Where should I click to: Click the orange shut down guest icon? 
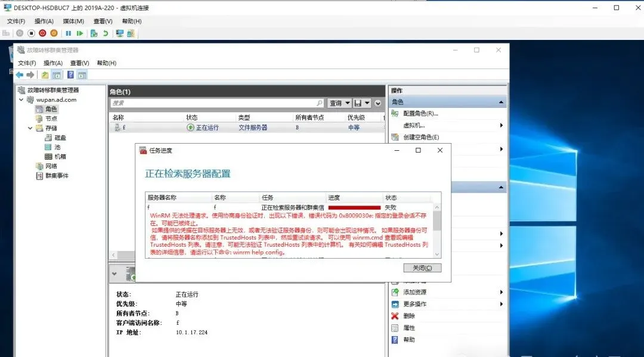click(53, 33)
